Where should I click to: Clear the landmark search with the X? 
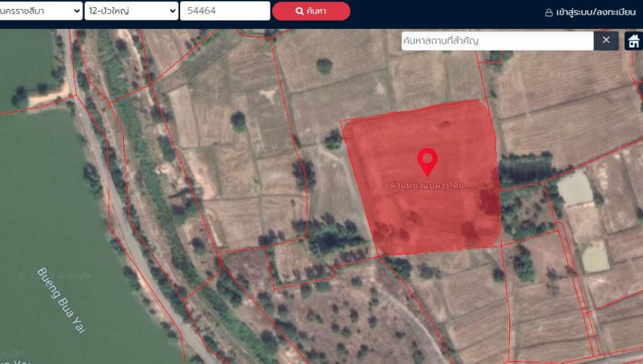pos(606,41)
